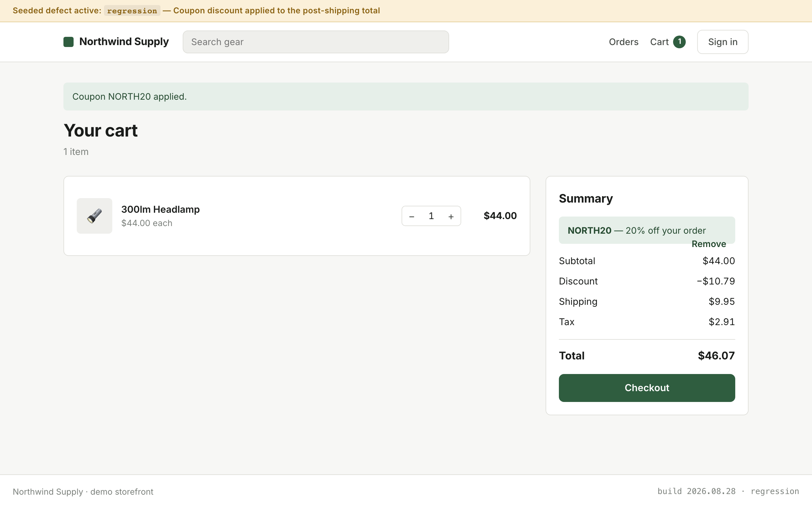The width and height of the screenshot is (812, 508).
Task: Click the cart count badge showing 1
Action: [x=679, y=42]
